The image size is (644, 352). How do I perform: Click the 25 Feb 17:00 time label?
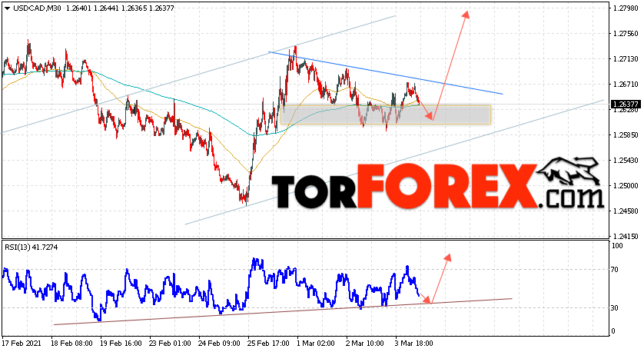coord(270,343)
